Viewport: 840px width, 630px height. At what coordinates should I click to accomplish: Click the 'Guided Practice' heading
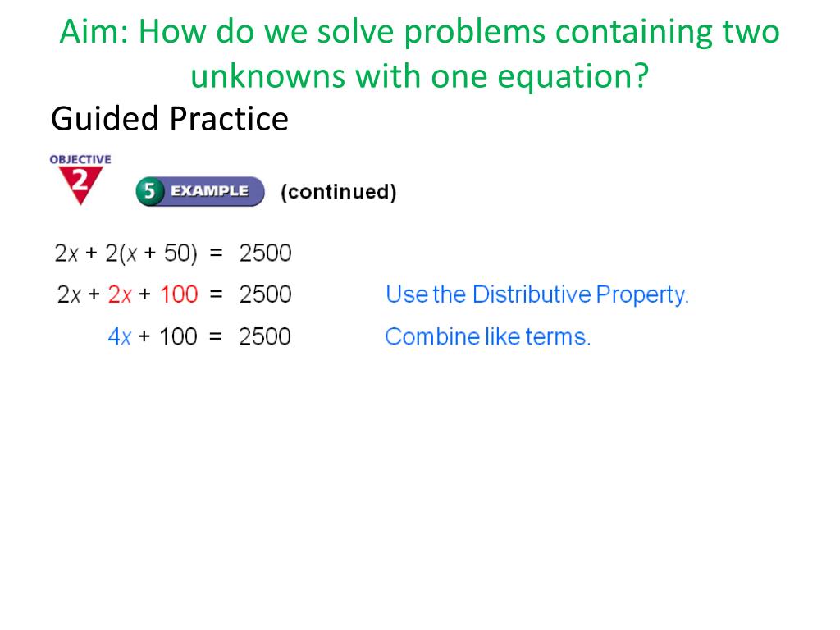click(x=170, y=118)
